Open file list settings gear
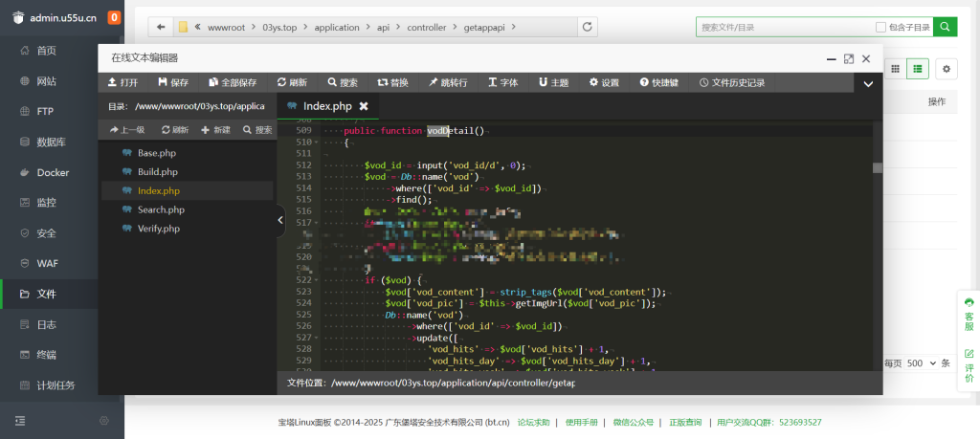This screenshot has height=439, width=980. tap(947, 69)
